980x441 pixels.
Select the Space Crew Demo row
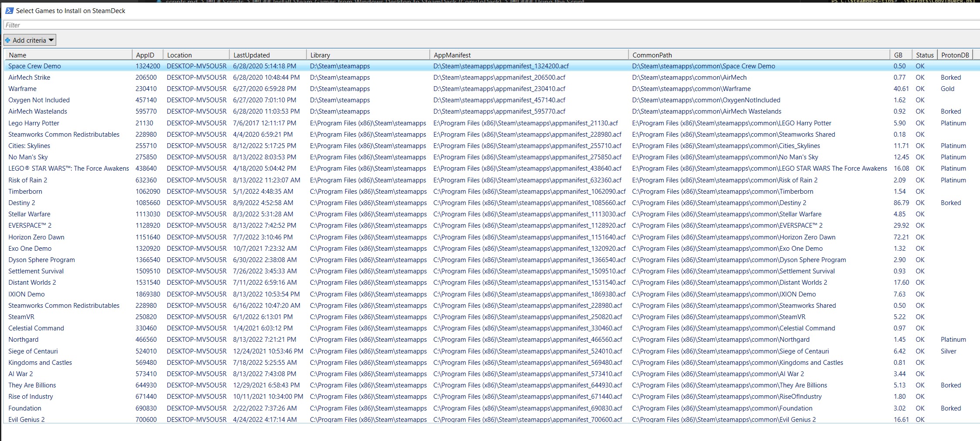coord(492,66)
